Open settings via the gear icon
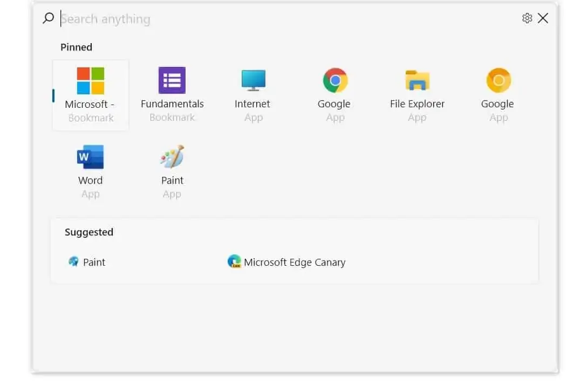 click(527, 18)
